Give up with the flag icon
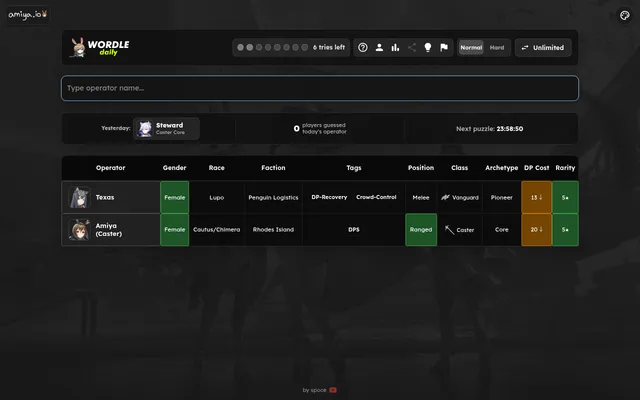 point(444,47)
